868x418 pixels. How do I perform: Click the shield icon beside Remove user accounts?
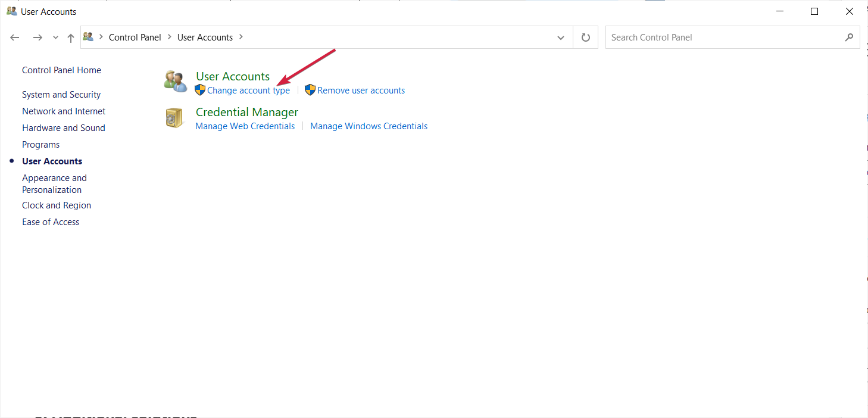310,90
